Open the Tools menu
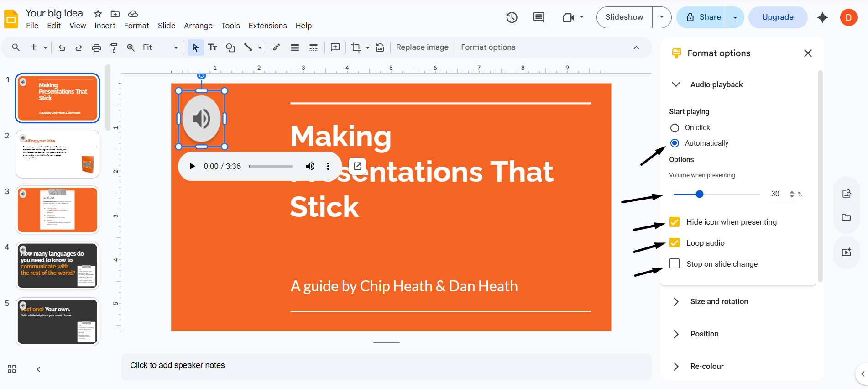 [x=230, y=26]
